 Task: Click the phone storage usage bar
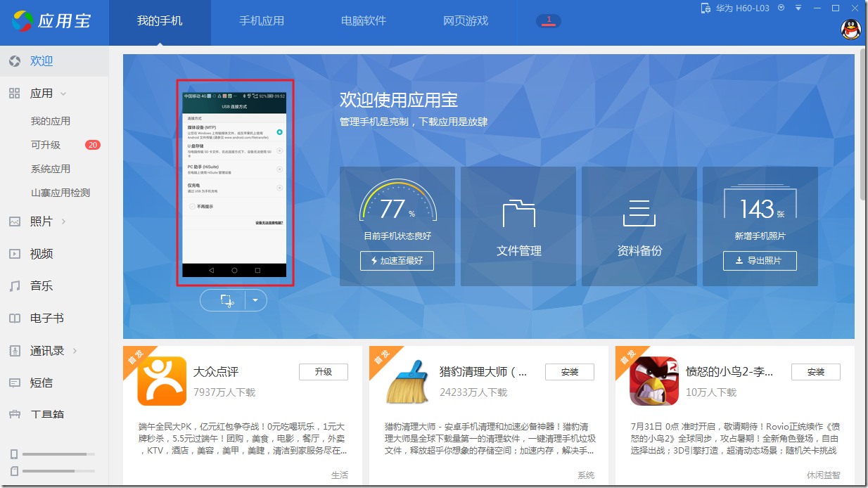(58, 454)
